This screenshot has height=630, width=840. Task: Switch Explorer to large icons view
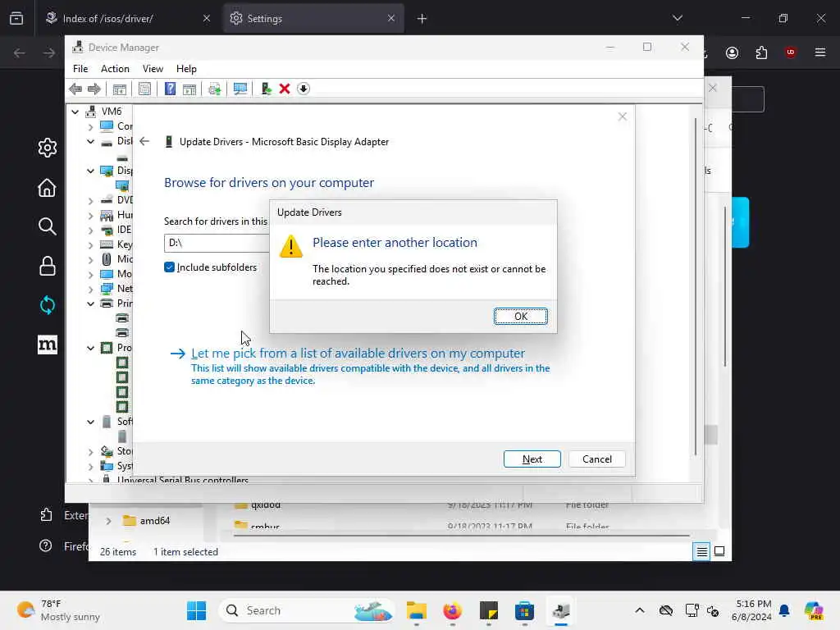coord(719,551)
